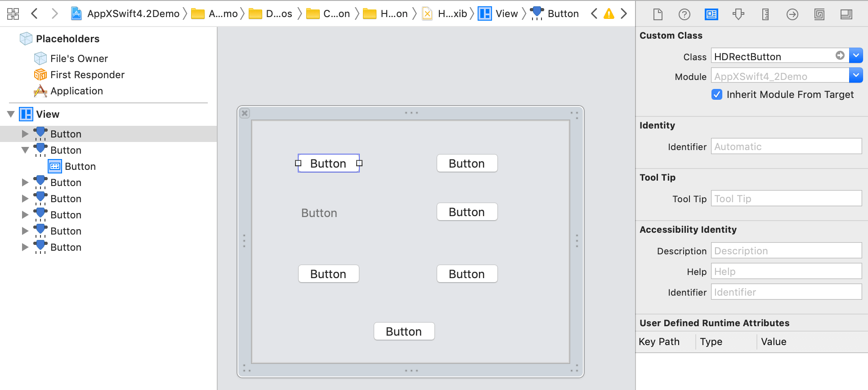The width and height of the screenshot is (868, 390).
Task: Click the related items grid icon
Action: coord(13,13)
